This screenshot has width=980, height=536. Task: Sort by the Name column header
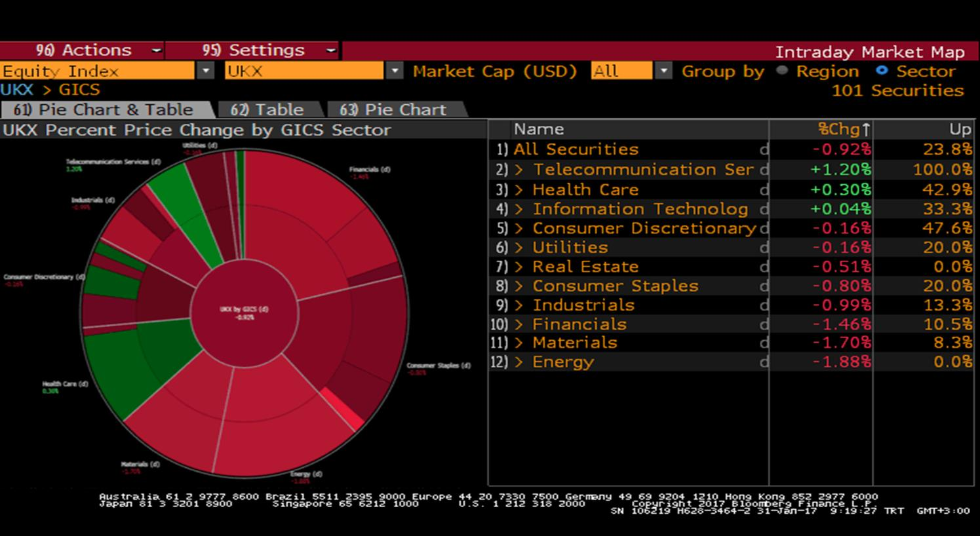[x=539, y=130]
